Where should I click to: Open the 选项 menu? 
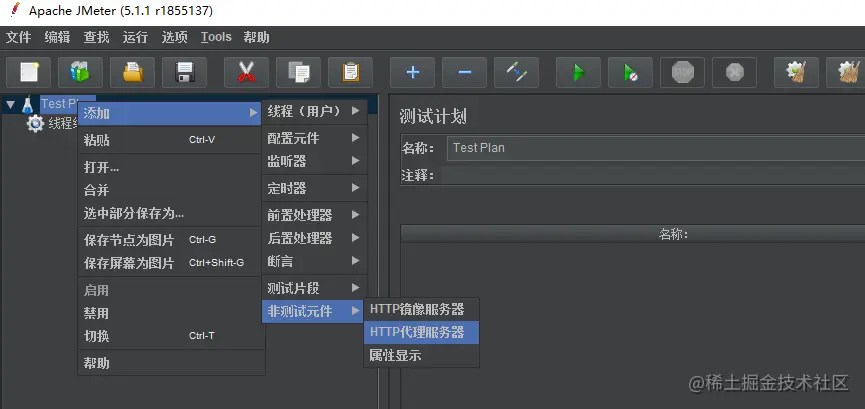point(174,38)
